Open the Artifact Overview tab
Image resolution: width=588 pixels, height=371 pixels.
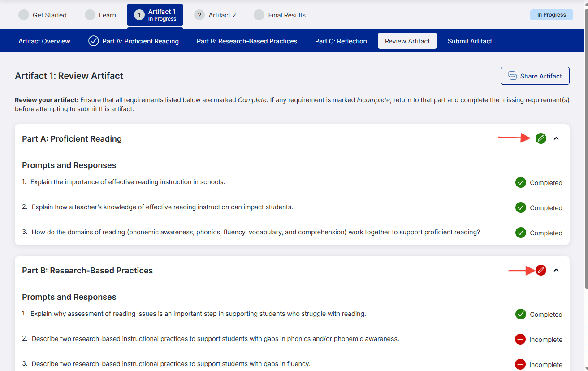coord(44,41)
